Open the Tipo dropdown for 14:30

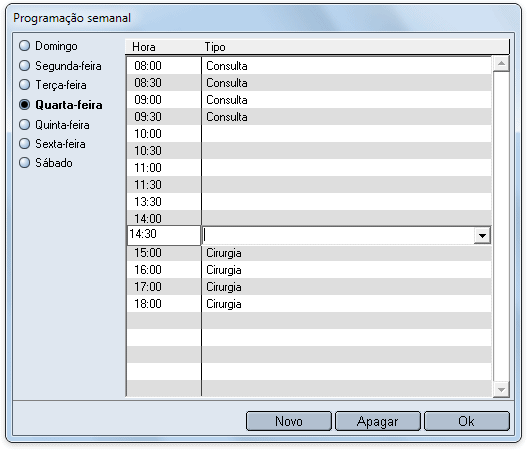pyautogui.click(x=482, y=235)
